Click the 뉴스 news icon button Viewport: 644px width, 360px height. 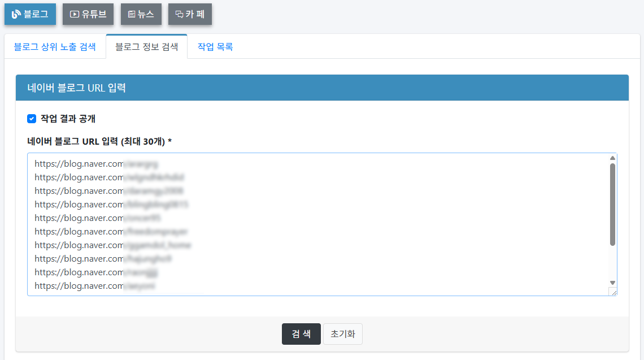pos(141,15)
